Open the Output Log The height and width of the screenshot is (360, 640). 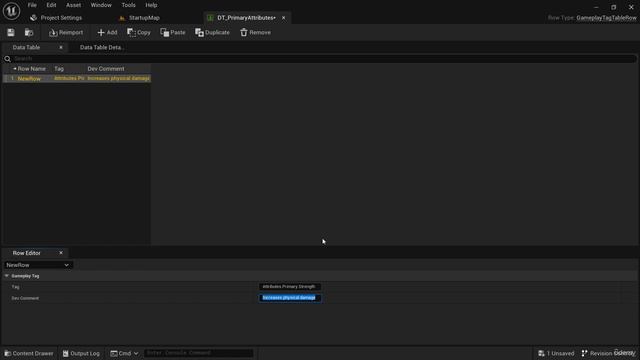[81, 353]
